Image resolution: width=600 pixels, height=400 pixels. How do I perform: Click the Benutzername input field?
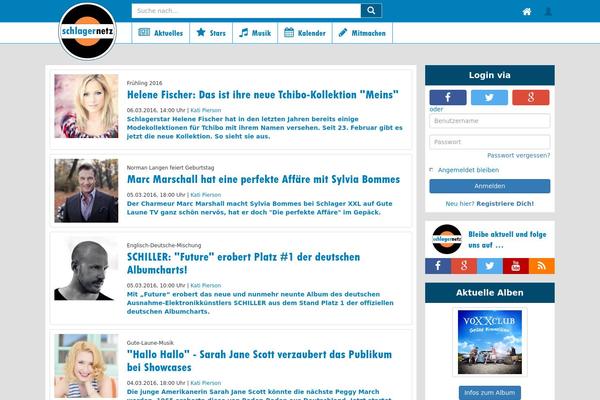[x=489, y=121]
